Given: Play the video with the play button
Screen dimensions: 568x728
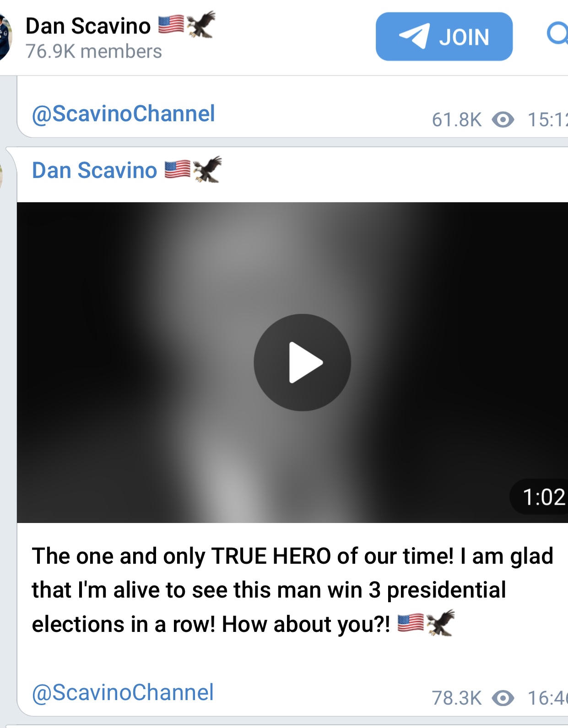Looking at the screenshot, I should coord(302,362).
